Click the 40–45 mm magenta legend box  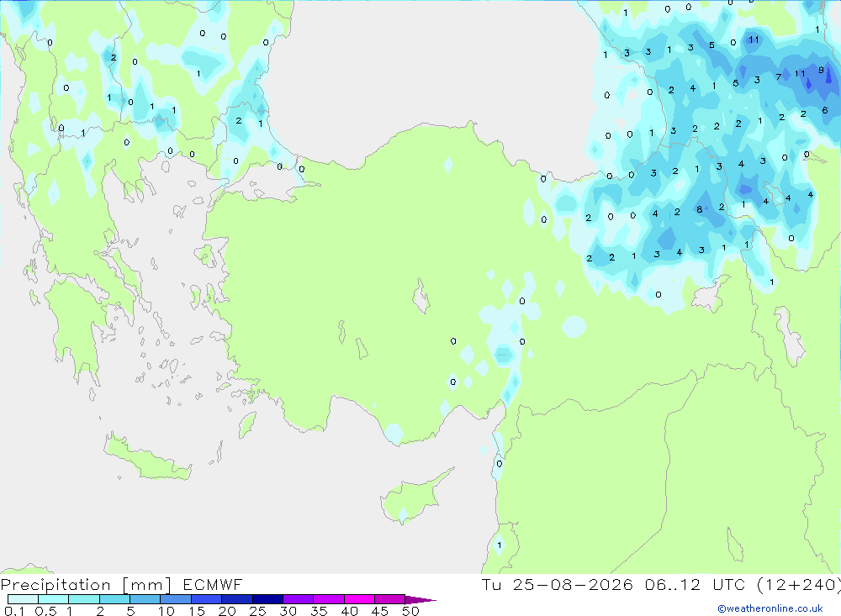coord(359,599)
